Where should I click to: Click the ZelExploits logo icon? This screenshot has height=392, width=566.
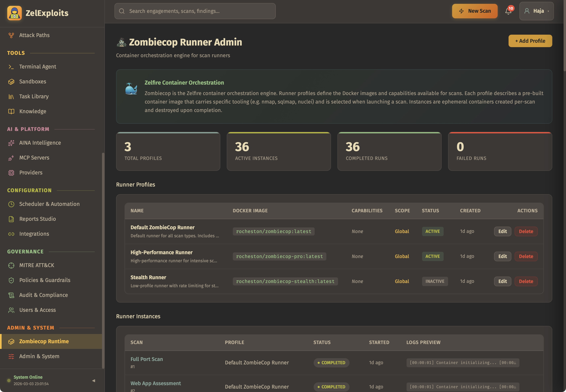15,13
